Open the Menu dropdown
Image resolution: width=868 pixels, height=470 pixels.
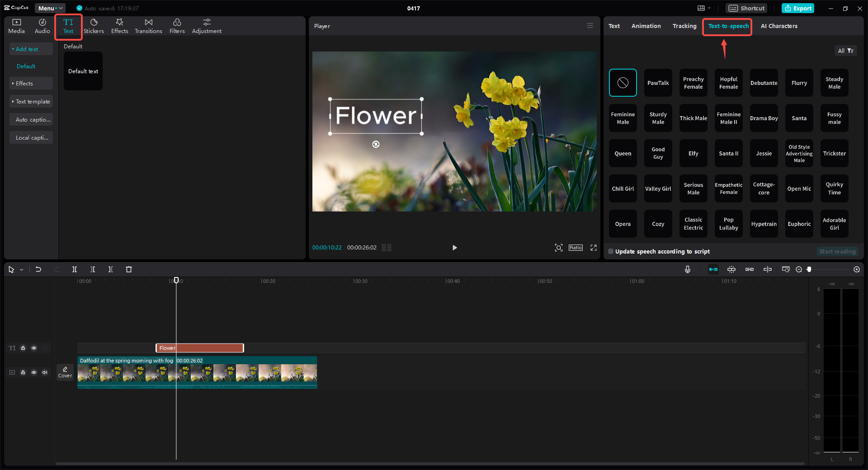tap(50, 8)
